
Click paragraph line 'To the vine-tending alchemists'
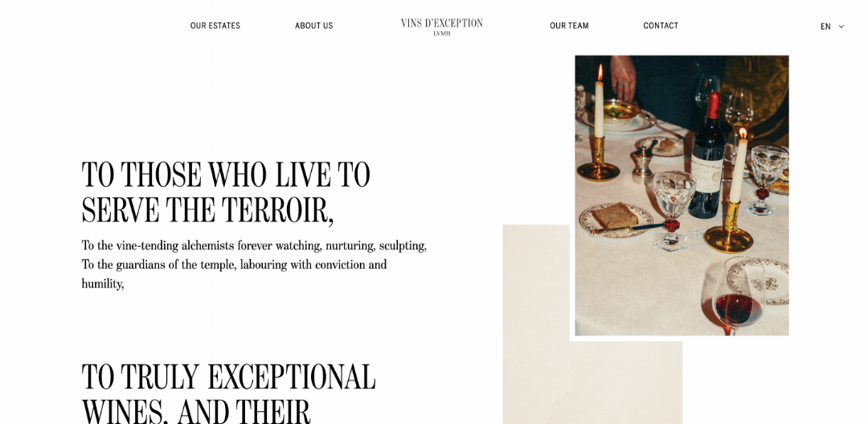pos(254,245)
